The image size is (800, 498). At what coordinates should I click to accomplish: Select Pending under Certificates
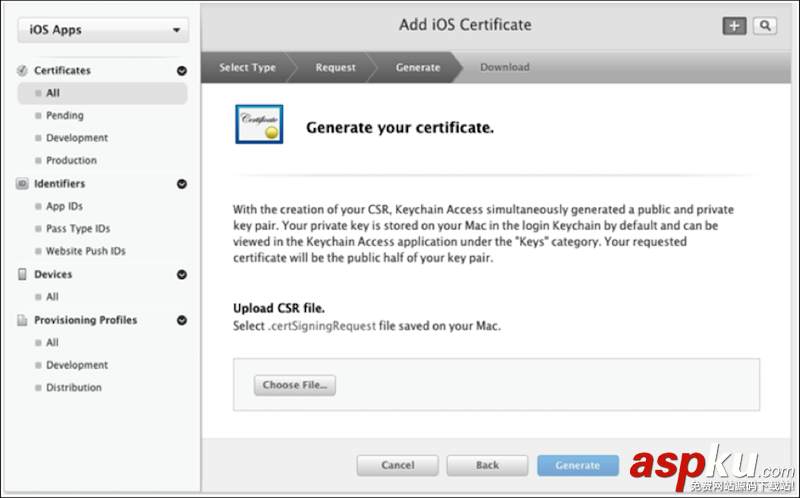tap(65, 116)
